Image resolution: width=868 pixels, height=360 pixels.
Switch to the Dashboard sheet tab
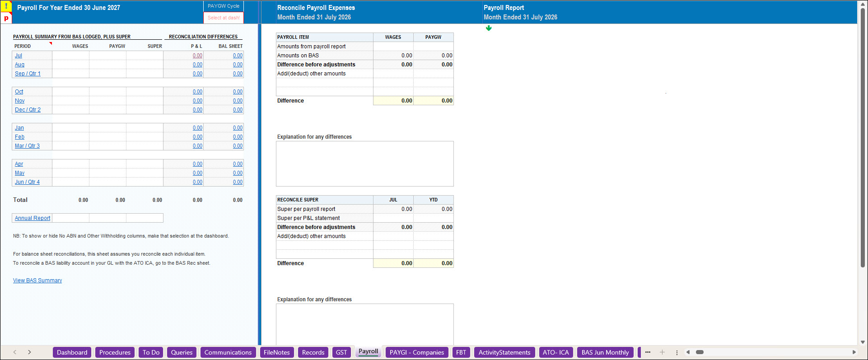(x=72, y=352)
